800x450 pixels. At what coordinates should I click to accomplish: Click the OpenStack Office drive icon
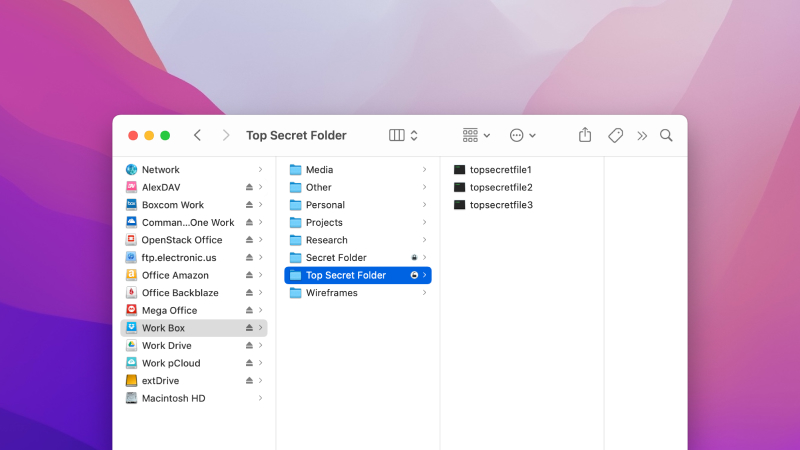(131, 240)
